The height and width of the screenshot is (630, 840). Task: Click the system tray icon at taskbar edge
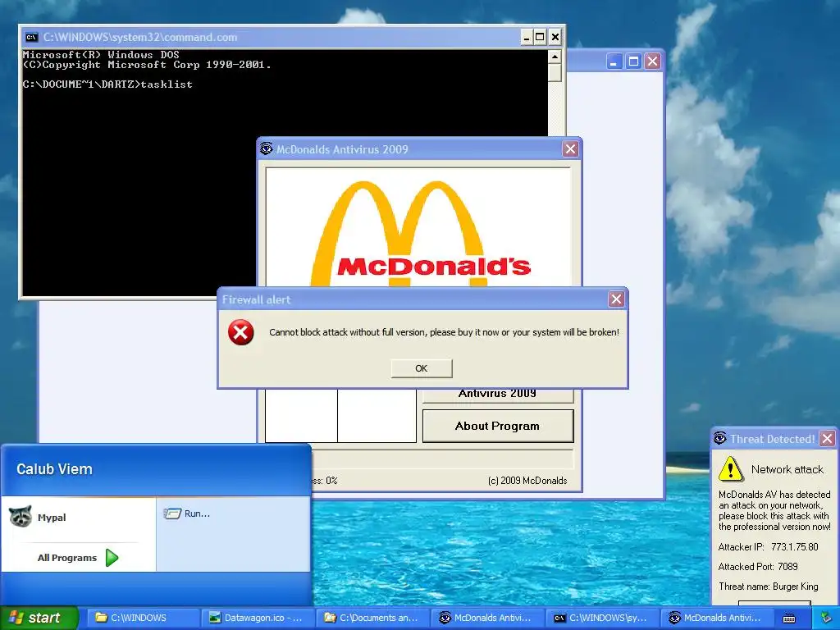pos(826,619)
